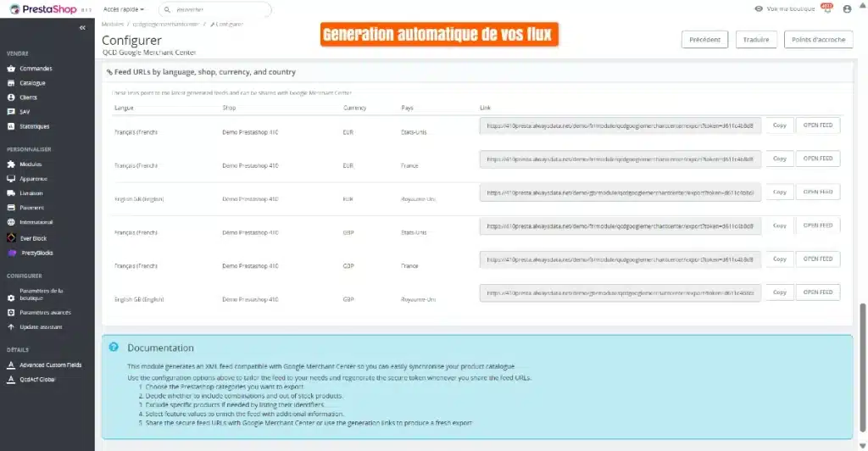Open the Clients person icon
868x451 pixels.
tap(11, 97)
